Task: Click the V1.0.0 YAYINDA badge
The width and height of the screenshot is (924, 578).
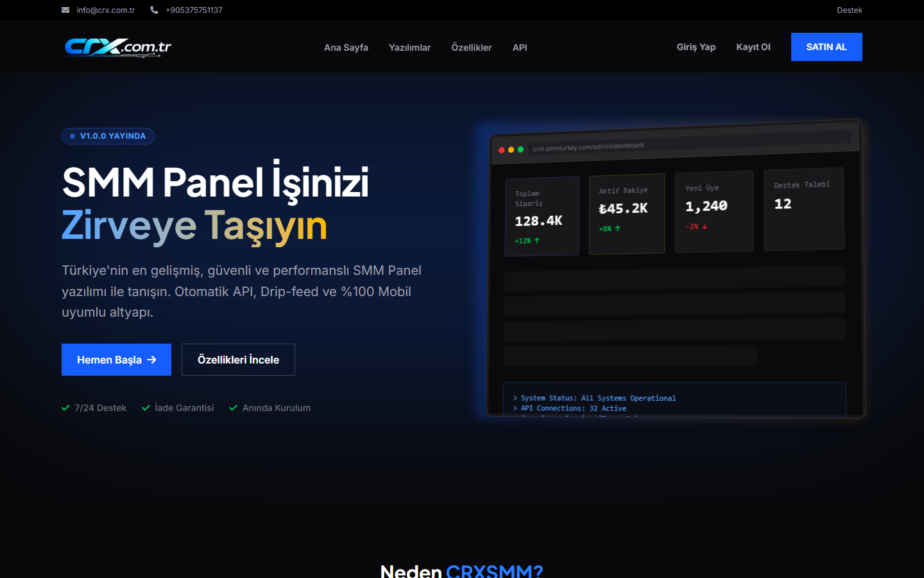Action: click(108, 136)
